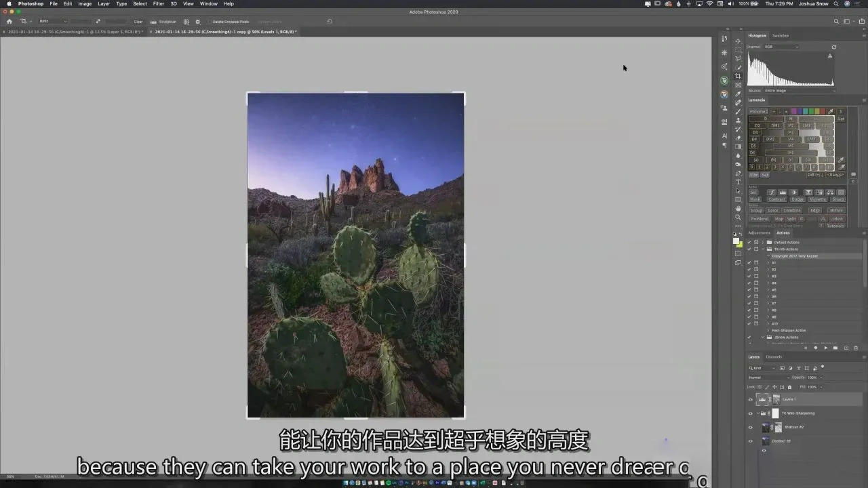Hide the Levels 1 layer
The image size is (868, 488).
click(x=750, y=399)
